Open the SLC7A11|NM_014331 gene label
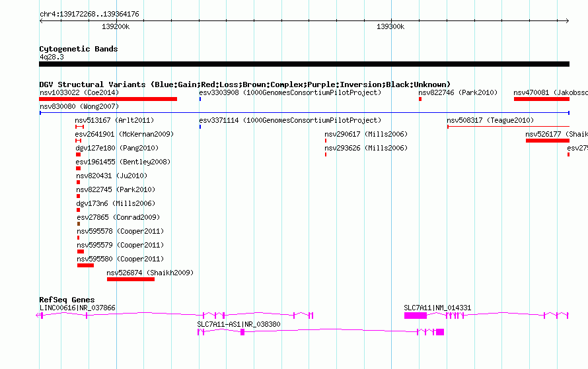 point(437,308)
